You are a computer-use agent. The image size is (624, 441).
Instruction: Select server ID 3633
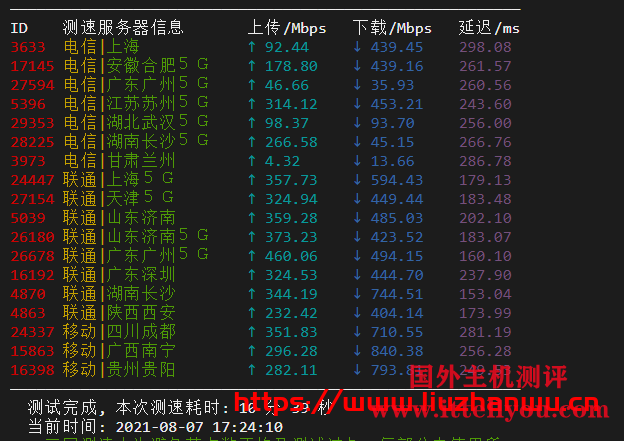click(28, 47)
